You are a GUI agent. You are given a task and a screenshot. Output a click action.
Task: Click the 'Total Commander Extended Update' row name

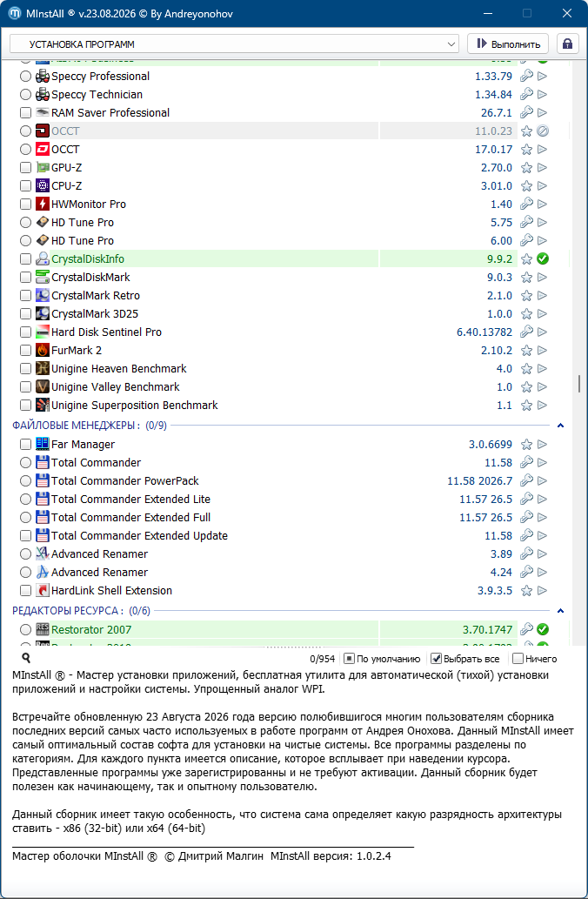click(139, 535)
